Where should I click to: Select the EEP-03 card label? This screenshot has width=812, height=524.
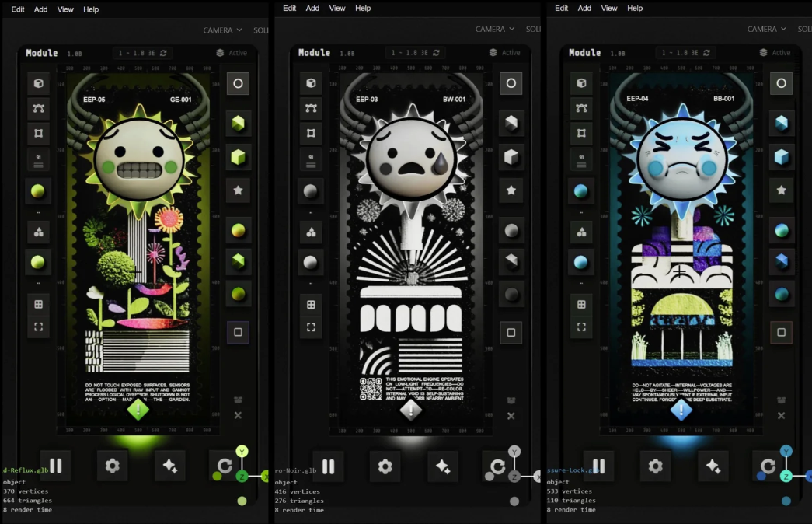point(367,99)
